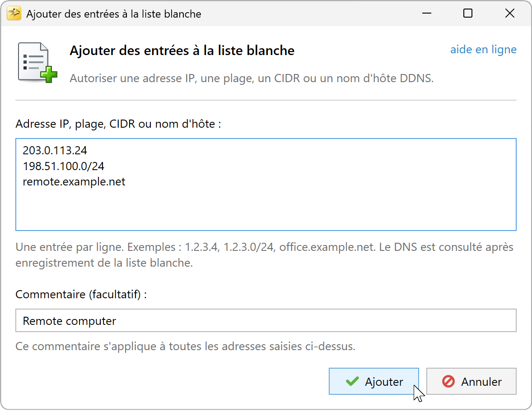This screenshot has height=416, width=532.
Task: Click the 'Commentaire (facultatif)' label
Action: pyautogui.click(x=81, y=294)
